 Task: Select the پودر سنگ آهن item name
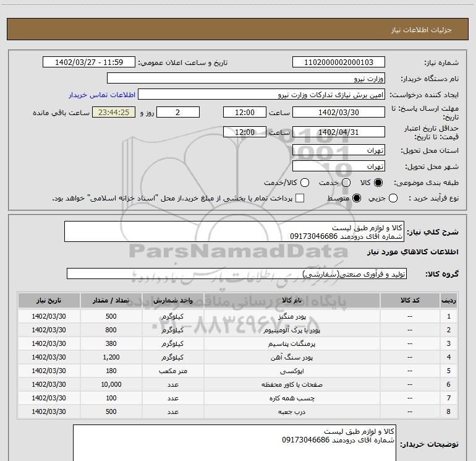coord(292,358)
